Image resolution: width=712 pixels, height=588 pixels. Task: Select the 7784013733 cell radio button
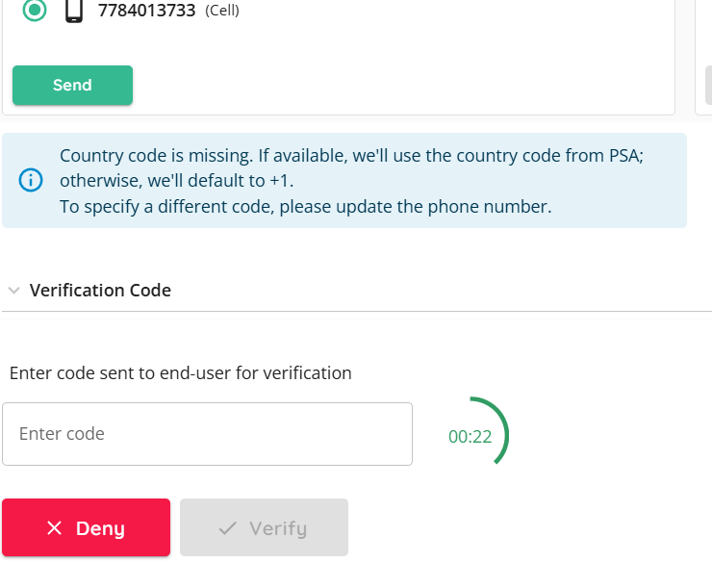pyautogui.click(x=35, y=10)
